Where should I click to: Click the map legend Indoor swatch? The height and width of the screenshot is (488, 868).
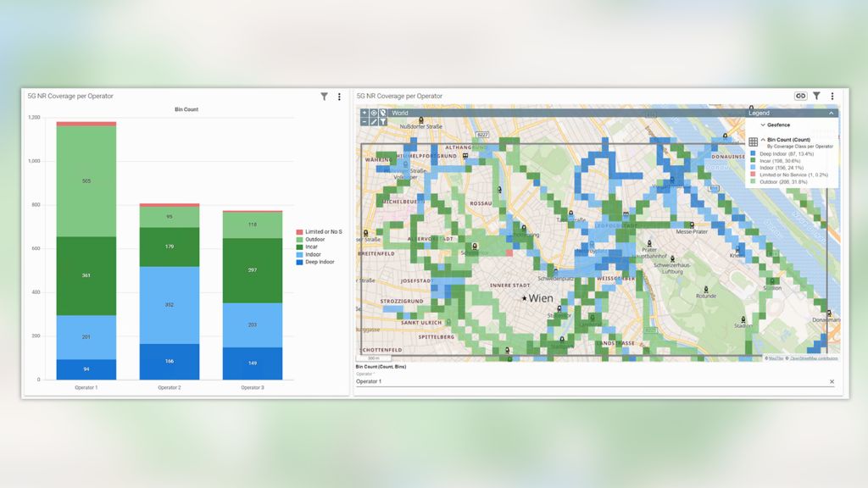coord(753,167)
